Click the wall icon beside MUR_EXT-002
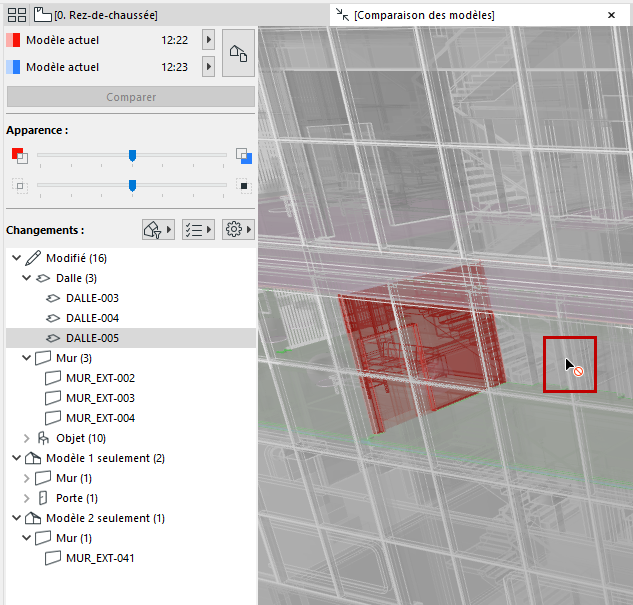633x605 pixels. (53, 378)
